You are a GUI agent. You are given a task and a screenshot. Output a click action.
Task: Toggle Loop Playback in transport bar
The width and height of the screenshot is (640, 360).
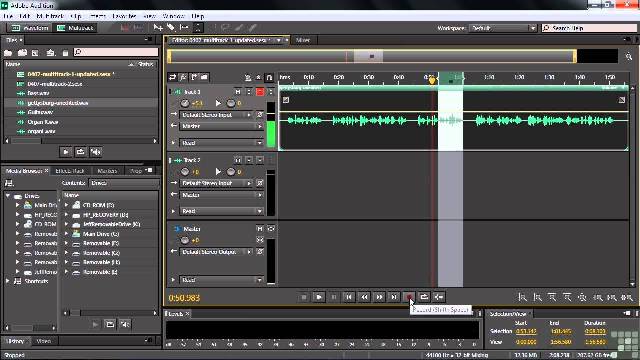424,297
